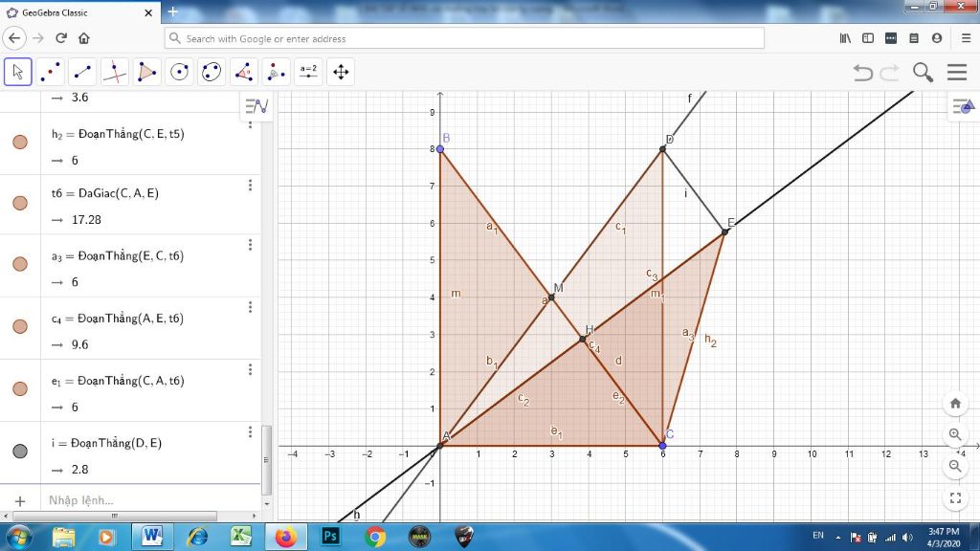The image size is (980, 551).
Task: Go to browser home page
Action: (84, 38)
